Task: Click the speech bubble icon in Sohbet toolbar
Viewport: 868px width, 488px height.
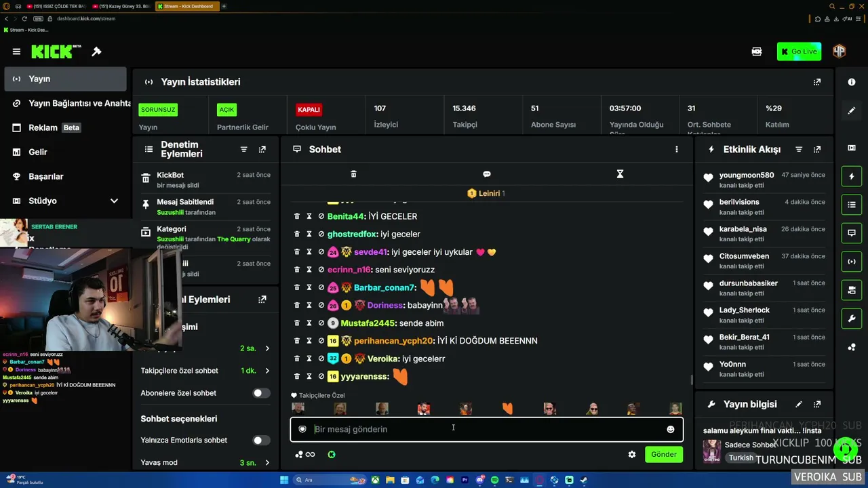Action: point(487,174)
